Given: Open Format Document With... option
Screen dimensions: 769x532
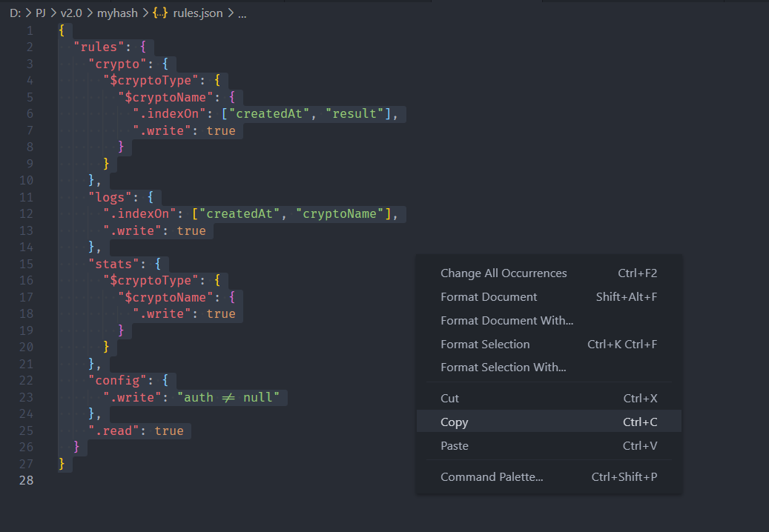Looking at the screenshot, I should point(506,321).
